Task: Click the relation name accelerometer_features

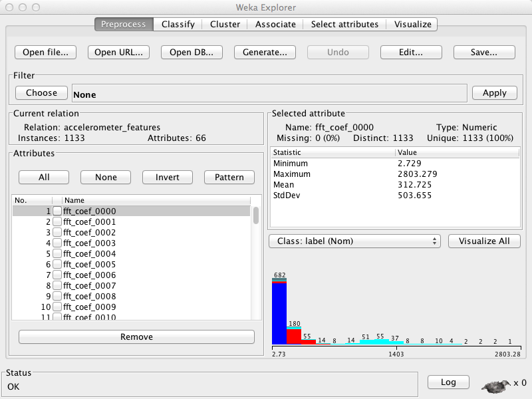Action: point(112,127)
